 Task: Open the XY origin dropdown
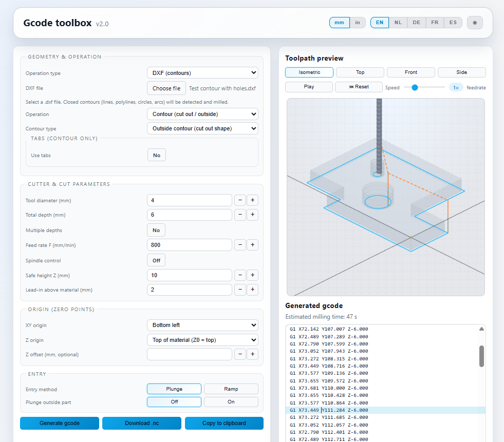[x=202, y=325]
